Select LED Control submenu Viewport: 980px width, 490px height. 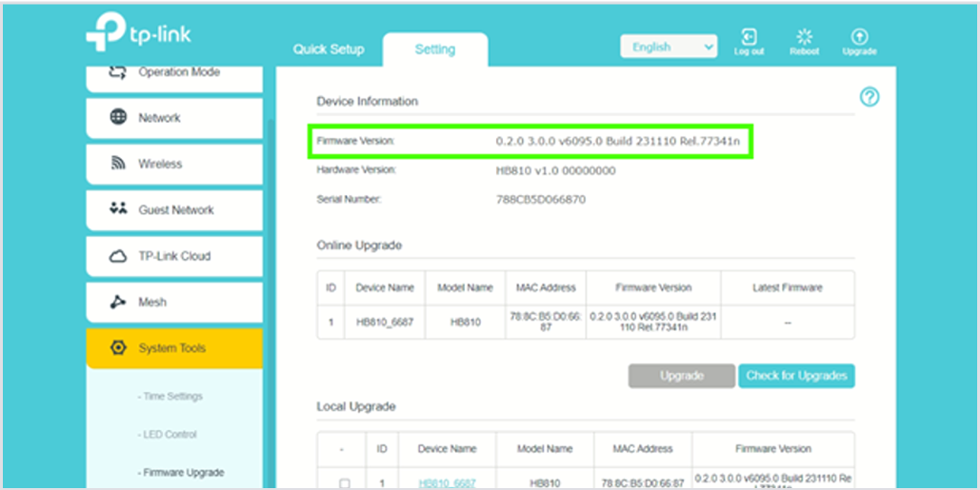[168, 435]
